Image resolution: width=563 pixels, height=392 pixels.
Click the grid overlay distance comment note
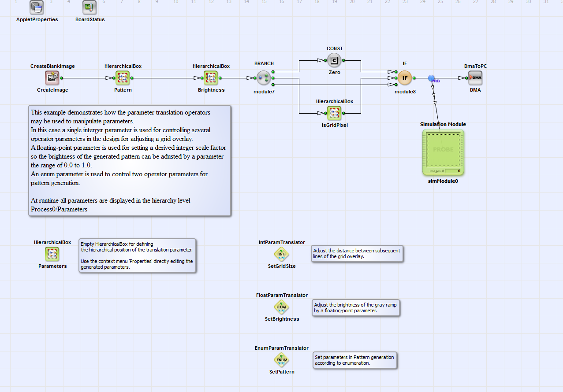tap(357, 254)
